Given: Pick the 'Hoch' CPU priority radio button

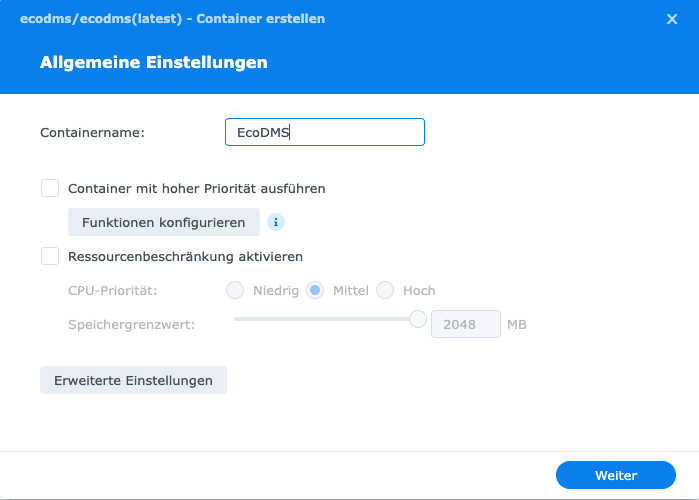Looking at the screenshot, I should tap(385, 290).
